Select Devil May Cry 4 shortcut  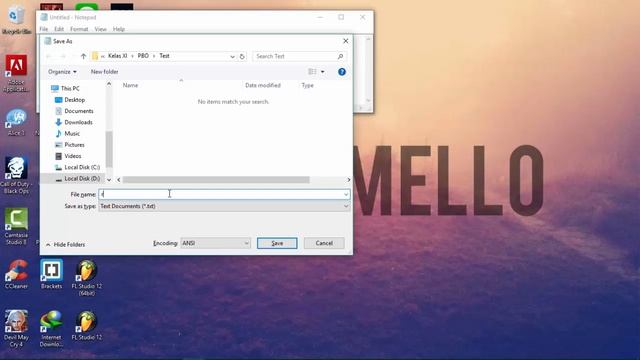click(x=16, y=329)
